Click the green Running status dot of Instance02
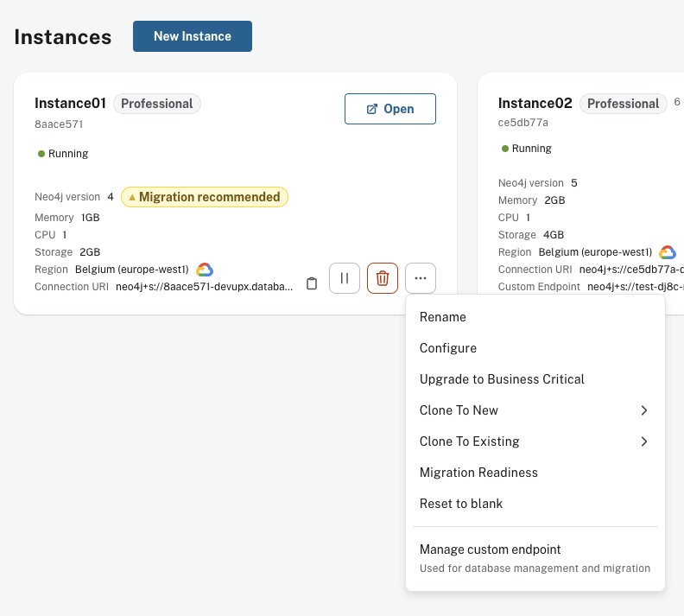This screenshot has height=616, width=684. (x=505, y=149)
